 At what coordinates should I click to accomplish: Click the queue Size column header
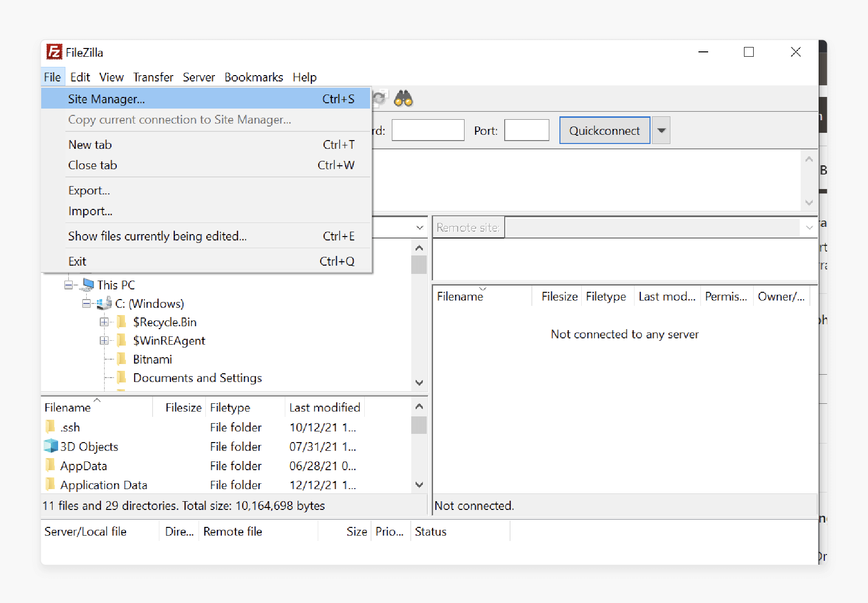(x=345, y=531)
